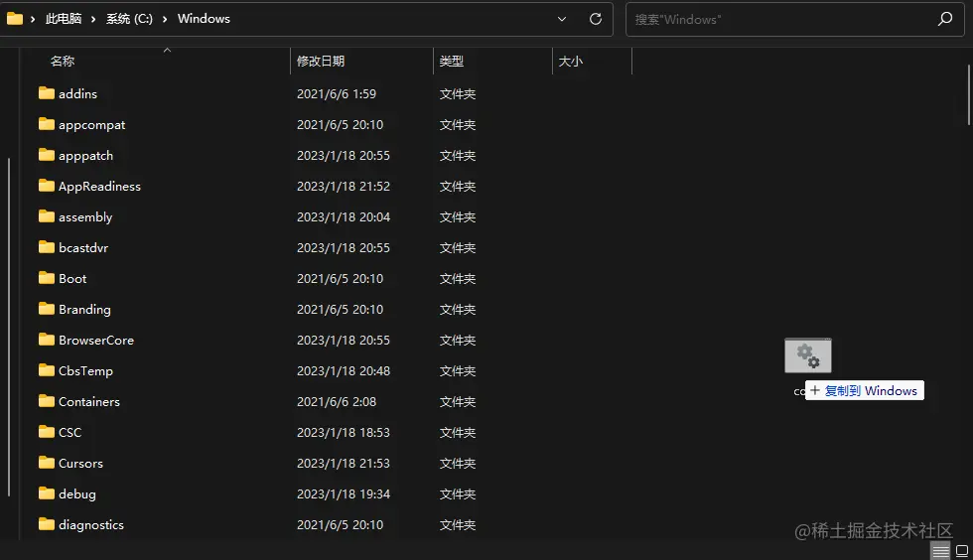The image size is (973, 560).
Task: Sort by the 名称 column header
Action: 62,61
